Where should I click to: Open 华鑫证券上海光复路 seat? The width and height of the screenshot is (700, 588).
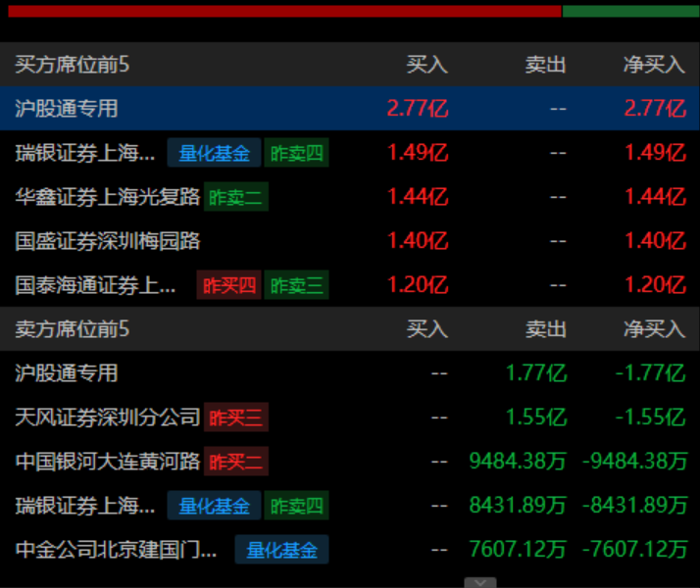[108, 197]
